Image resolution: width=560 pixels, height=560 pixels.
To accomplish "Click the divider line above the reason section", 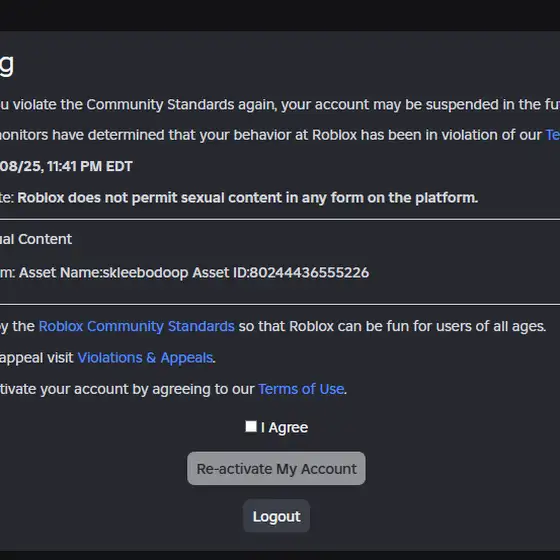I will 280,219.
